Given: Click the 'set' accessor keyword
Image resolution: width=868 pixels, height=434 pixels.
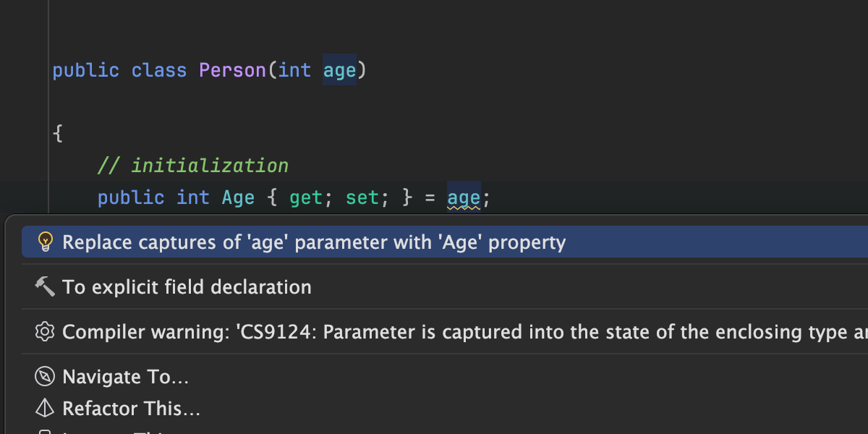Looking at the screenshot, I should tap(362, 197).
